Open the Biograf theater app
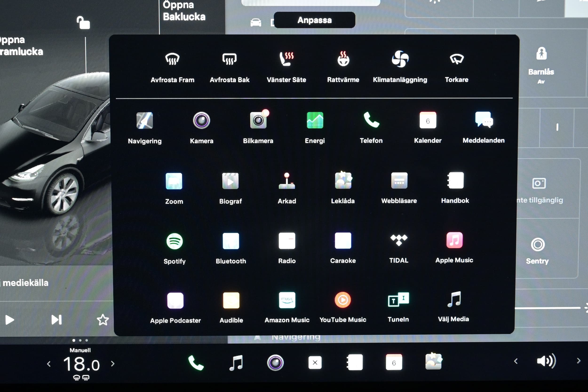Image resolution: width=588 pixels, height=392 pixels. coord(230,188)
